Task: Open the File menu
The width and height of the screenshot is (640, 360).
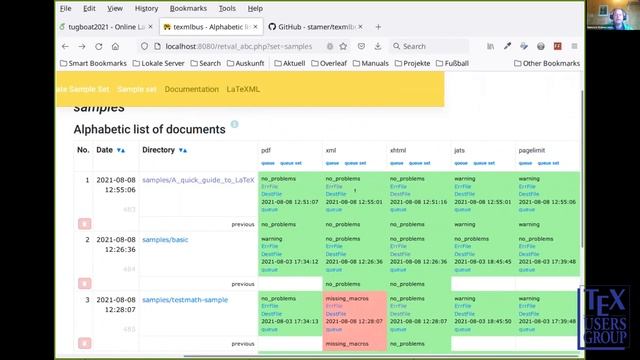Action: coord(65,9)
